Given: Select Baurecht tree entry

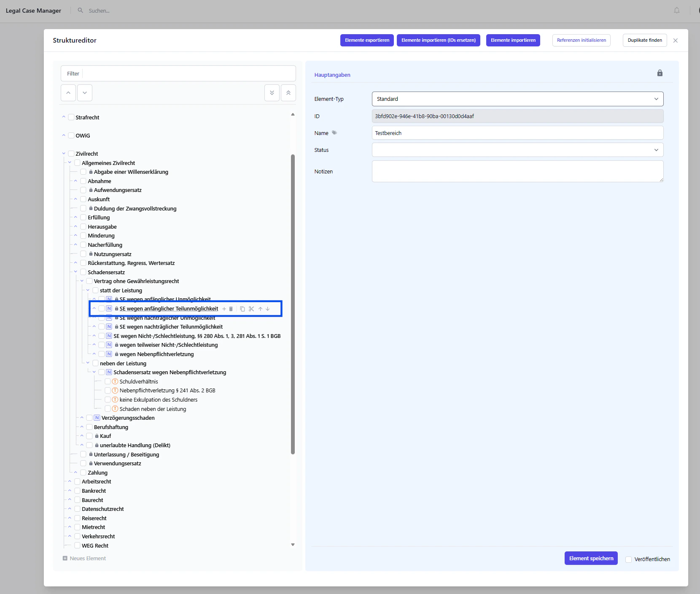Looking at the screenshot, I should (x=92, y=500).
